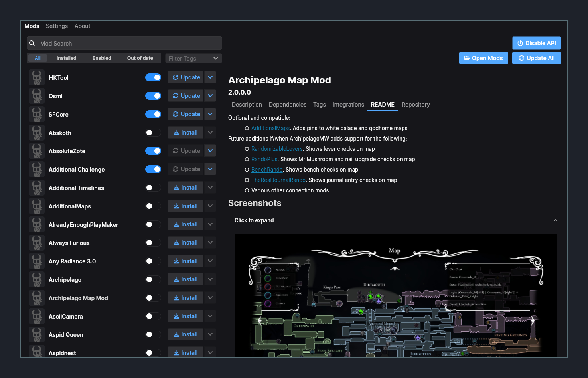Click the Aspid Queen mod icon
Viewport: 588px width, 378px height.
(37, 334)
